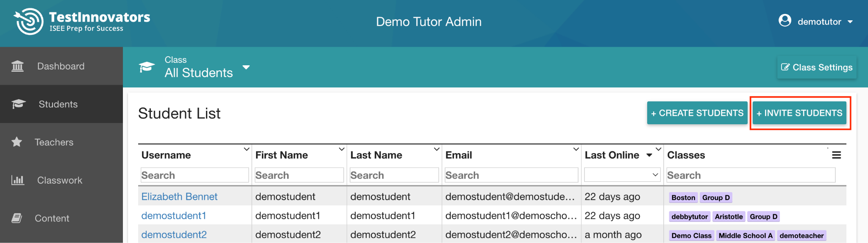Open the Last Online column menu chevron
Image resolution: width=868 pixels, height=243 pixels.
tap(658, 149)
